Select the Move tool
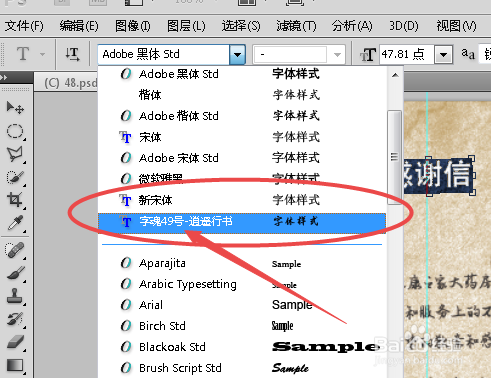The height and width of the screenshot is (378, 491). (x=15, y=108)
